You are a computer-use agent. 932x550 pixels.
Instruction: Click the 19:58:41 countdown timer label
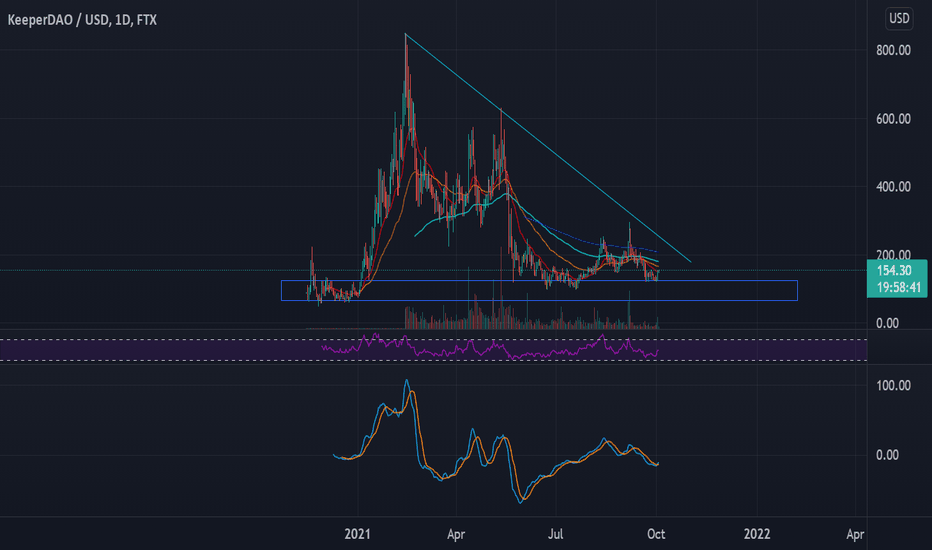[899, 288]
